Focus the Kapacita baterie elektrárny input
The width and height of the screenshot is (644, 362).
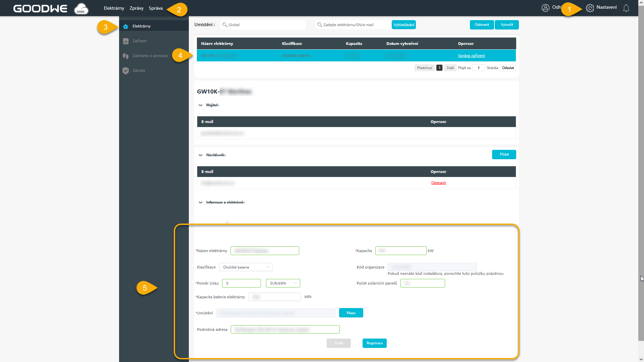click(x=274, y=297)
